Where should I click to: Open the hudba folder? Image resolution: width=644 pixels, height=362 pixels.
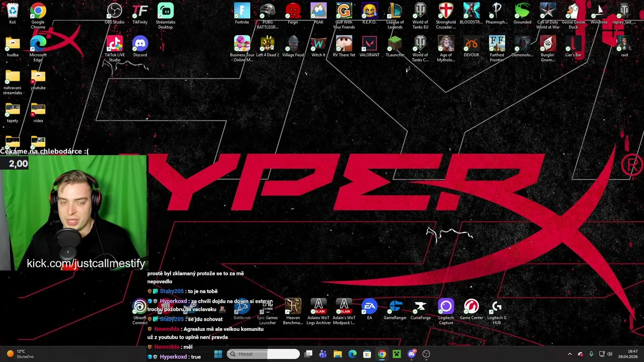click(x=13, y=47)
